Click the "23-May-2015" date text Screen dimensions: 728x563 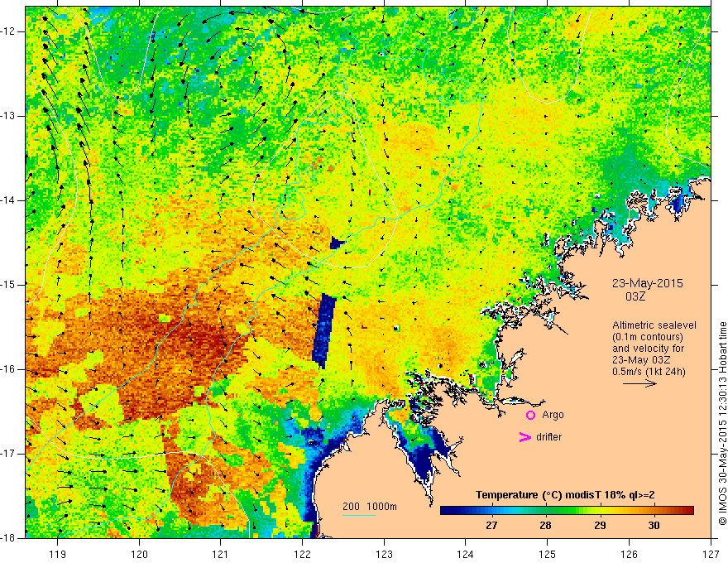(647, 283)
